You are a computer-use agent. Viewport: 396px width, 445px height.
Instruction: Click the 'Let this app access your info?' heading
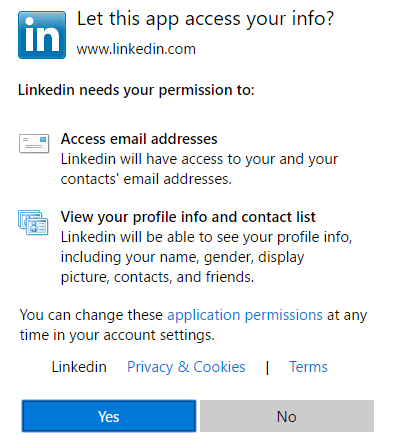point(205,19)
